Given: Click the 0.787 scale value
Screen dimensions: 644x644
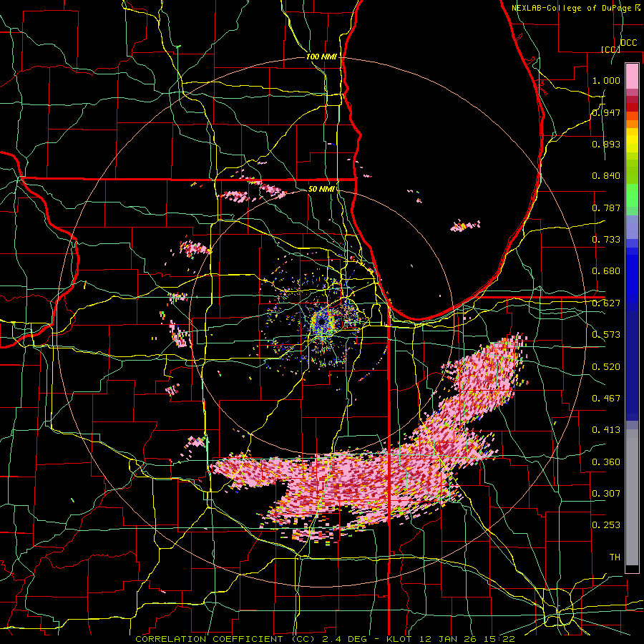Looking at the screenshot, I should tap(606, 208).
